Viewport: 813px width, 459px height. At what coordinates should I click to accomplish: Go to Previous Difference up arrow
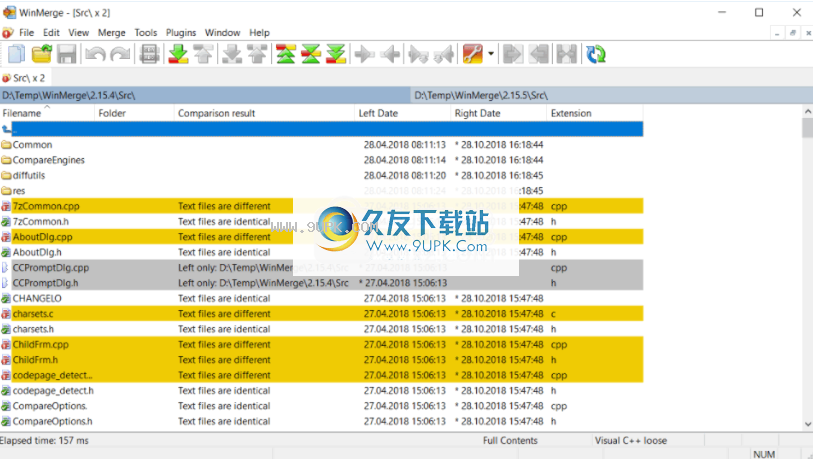(x=203, y=54)
